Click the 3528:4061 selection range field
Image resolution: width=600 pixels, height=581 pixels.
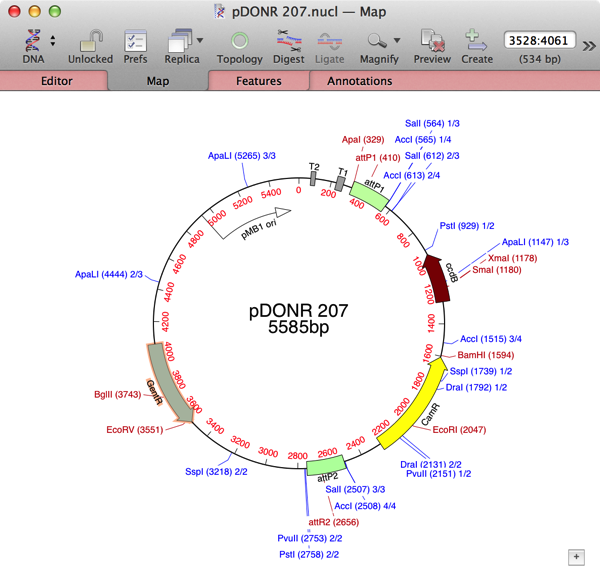[x=540, y=40]
